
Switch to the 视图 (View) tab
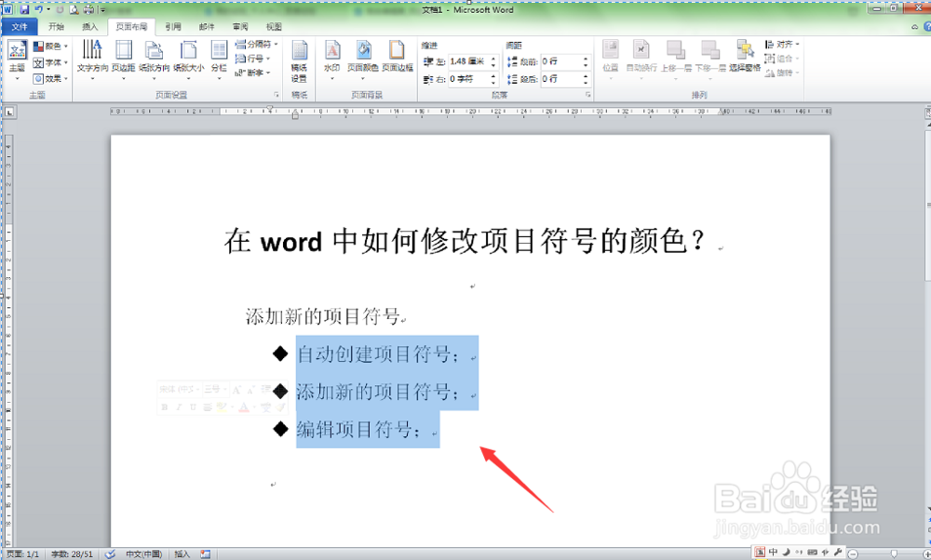click(x=274, y=27)
